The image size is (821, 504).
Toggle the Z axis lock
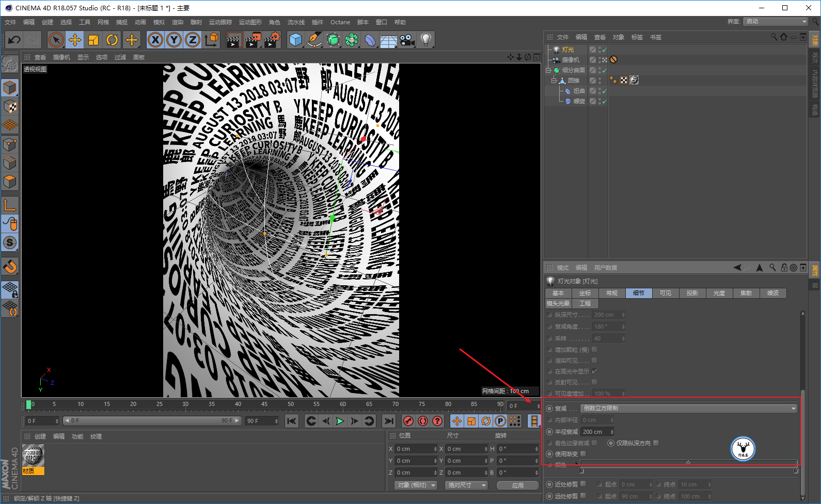(193, 40)
